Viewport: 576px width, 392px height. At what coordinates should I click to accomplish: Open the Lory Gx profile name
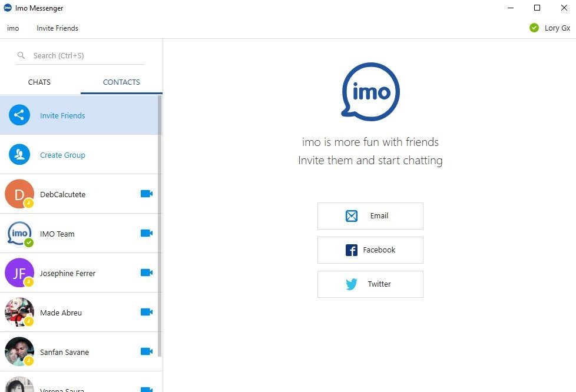tap(557, 28)
